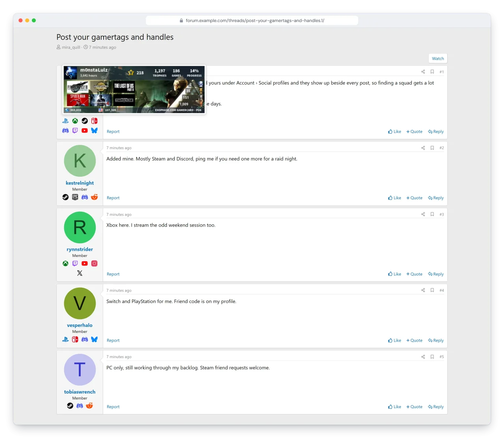Image resolution: width=504 pixels, height=438 pixels.
Task: Open first poster's YouTube icon
Action: [x=85, y=131]
